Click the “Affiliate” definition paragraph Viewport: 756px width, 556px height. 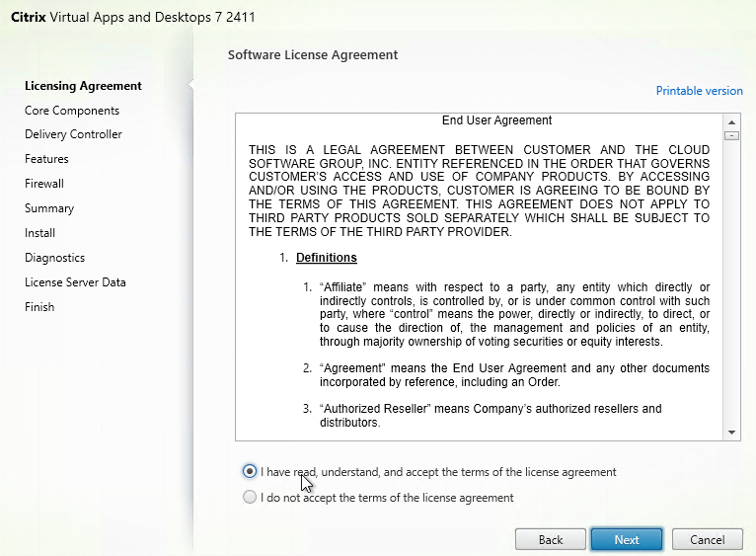point(514,314)
